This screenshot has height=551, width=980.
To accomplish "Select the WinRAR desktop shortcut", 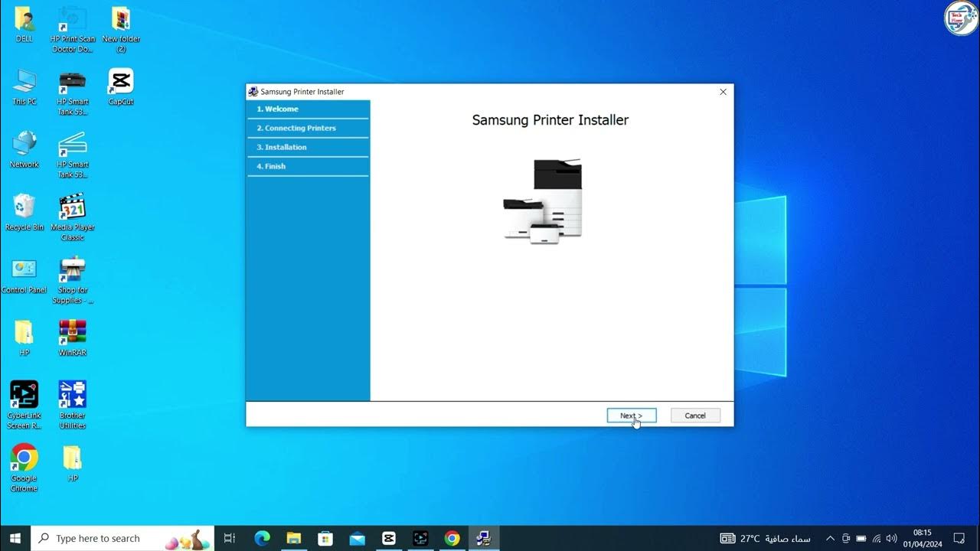I will tap(73, 338).
